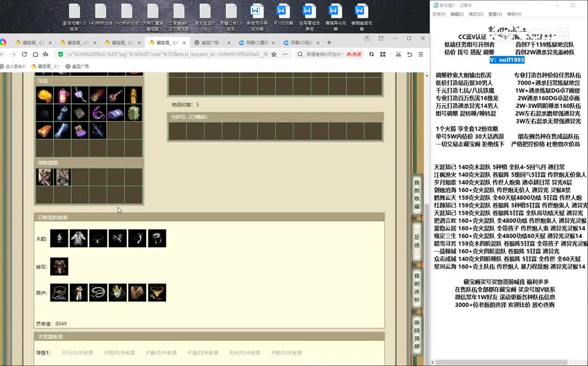Image resolution: width=588 pixels, height=366 pixels.
Task: Open 鉴宝广场 bookmark in bookmarks bar
Action: pos(77,66)
